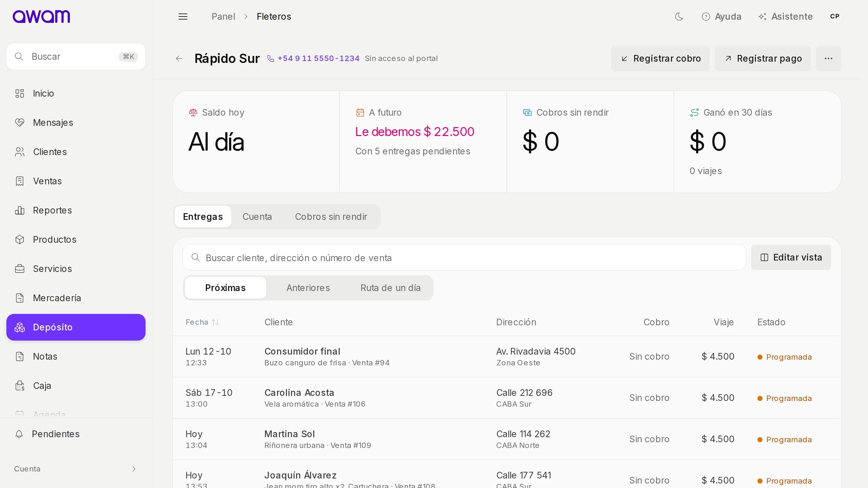Open the three-dots more options menu
Viewport: 868px width, 488px height.
pos(828,59)
